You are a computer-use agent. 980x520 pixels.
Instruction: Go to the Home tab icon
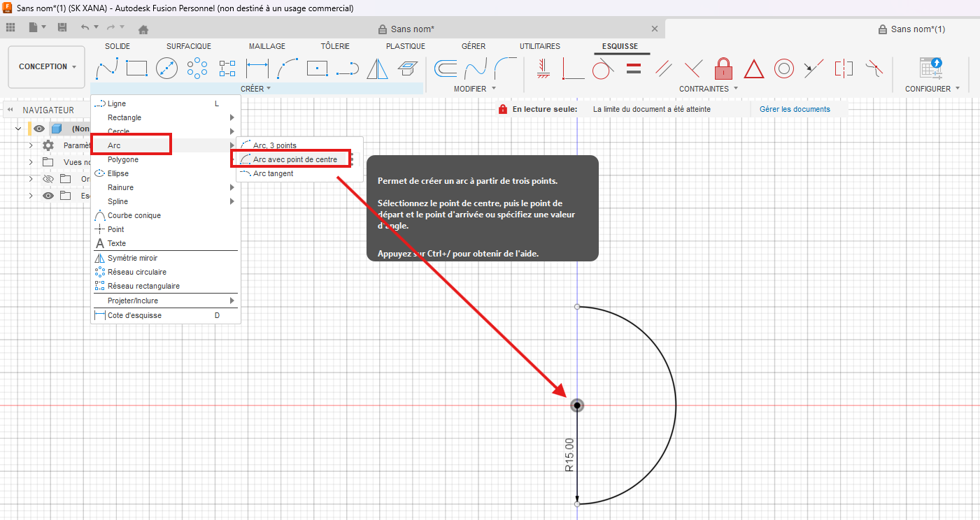[x=143, y=29]
